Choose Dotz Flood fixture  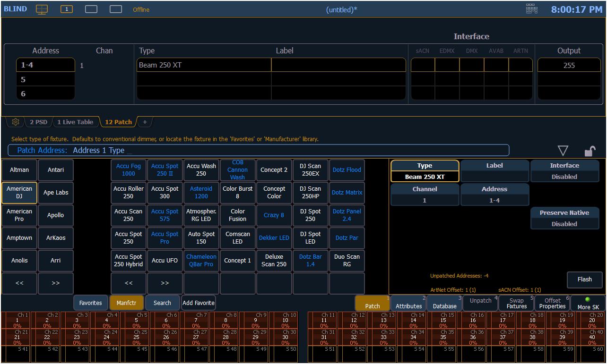pos(347,170)
